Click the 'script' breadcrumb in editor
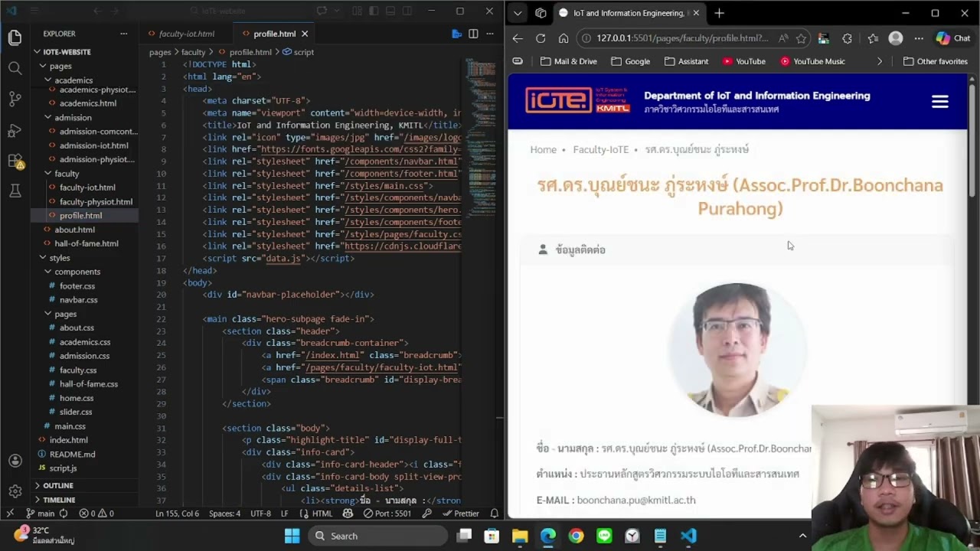This screenshot has width=980, height=551. tap(299, 52)
